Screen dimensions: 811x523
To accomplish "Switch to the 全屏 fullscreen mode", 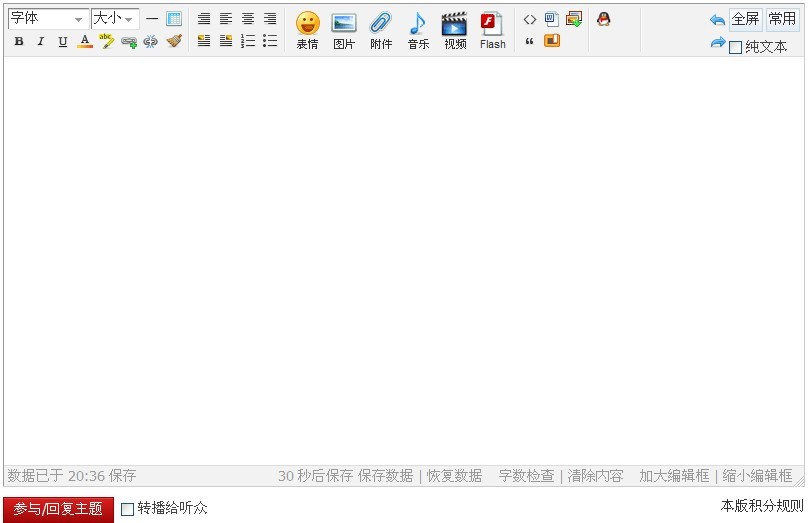I will [x=745, y=19].
